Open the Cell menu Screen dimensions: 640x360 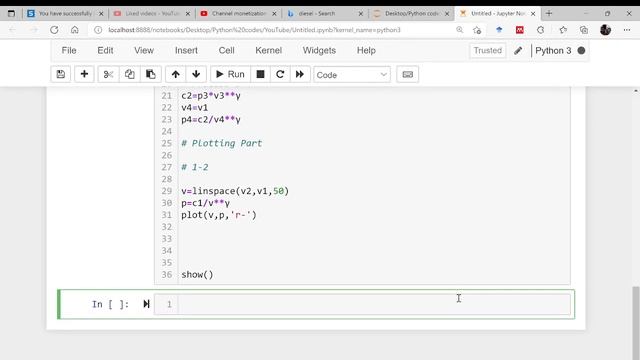coord(227,50)
